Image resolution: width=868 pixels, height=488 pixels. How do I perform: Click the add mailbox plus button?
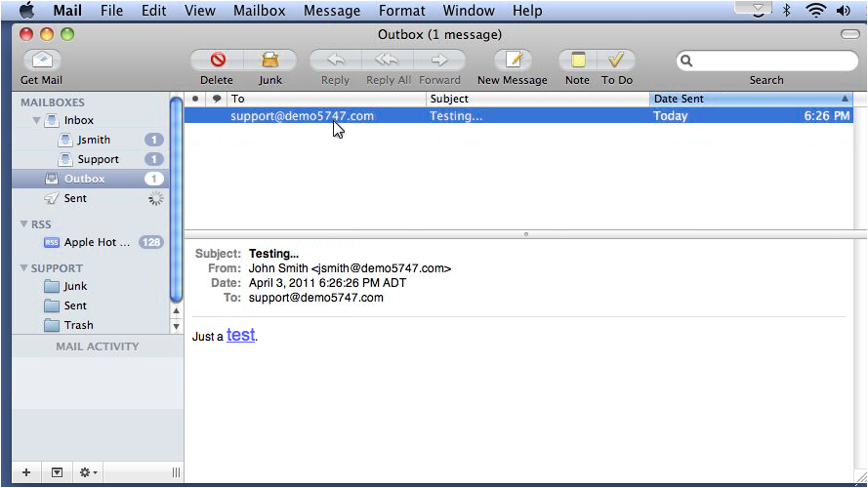click(x=26, y=472)
